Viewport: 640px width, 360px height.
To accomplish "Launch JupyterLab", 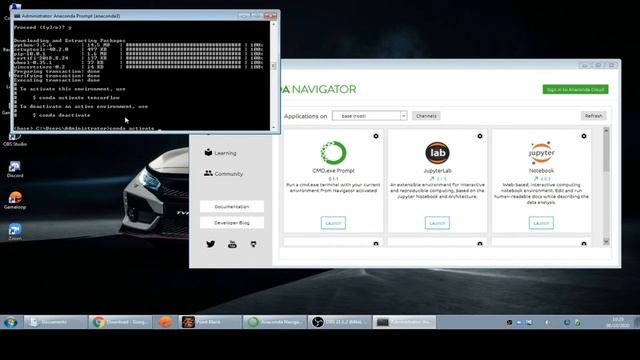I will [437, 223].
